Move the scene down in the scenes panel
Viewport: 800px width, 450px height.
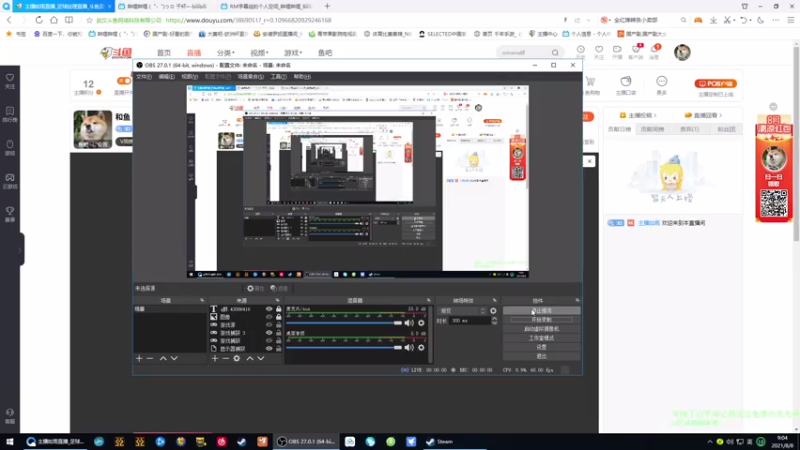174,359
